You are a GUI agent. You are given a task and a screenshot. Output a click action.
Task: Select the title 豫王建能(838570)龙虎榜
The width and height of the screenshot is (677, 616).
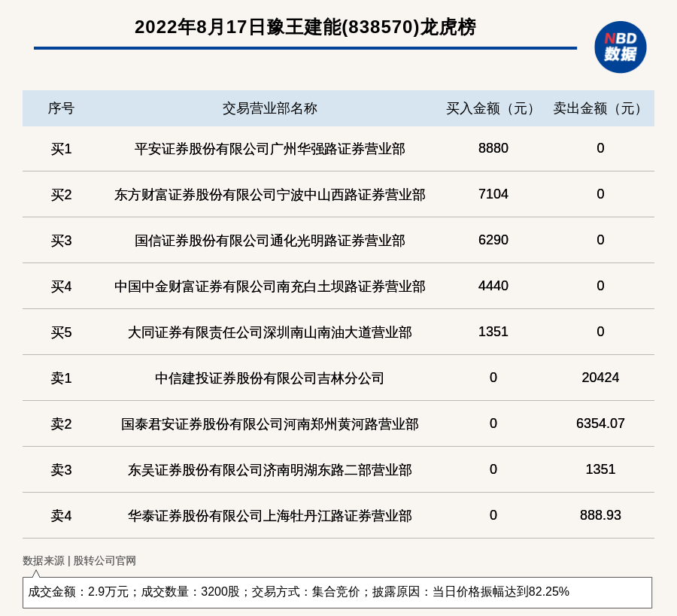point(372,27)
